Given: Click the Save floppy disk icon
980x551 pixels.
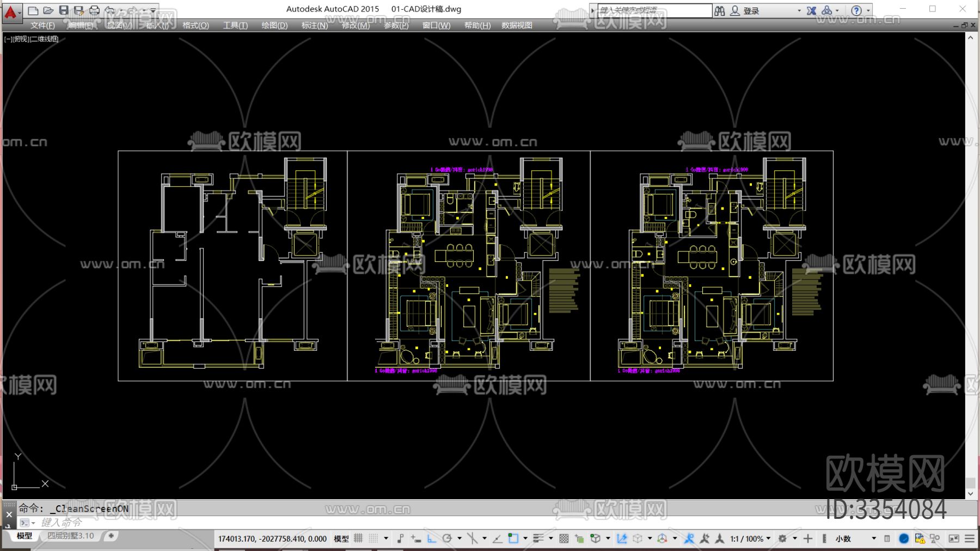Looking at the screenshot, I should click(64, 10).
